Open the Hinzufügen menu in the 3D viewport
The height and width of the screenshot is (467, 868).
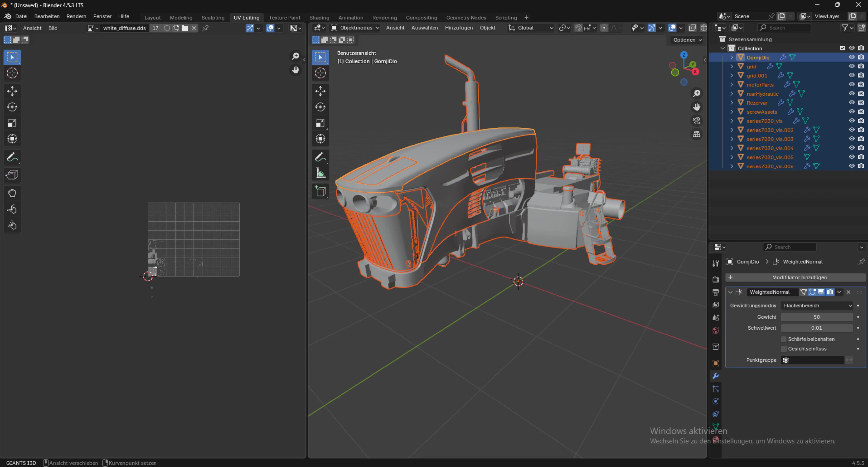459,28
